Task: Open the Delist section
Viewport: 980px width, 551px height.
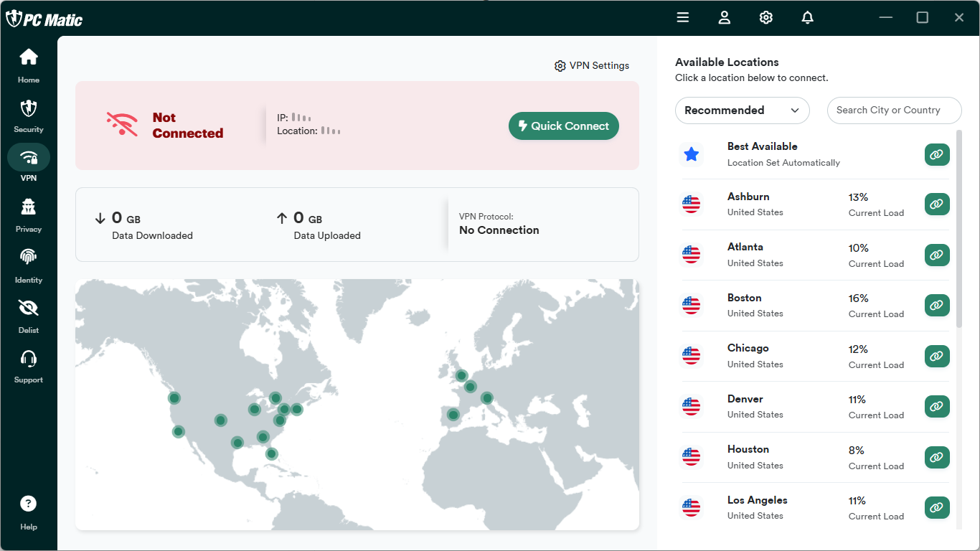Action: [x=29, y=316]
